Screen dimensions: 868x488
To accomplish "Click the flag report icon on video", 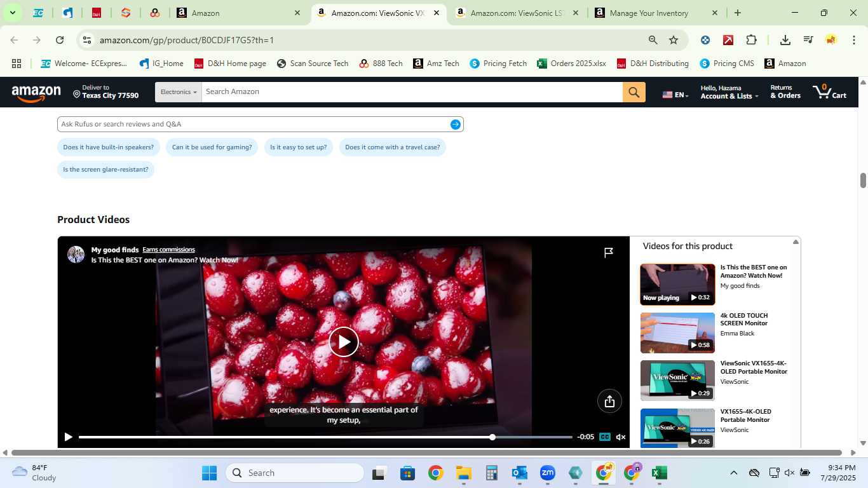I will coord(608,253).
